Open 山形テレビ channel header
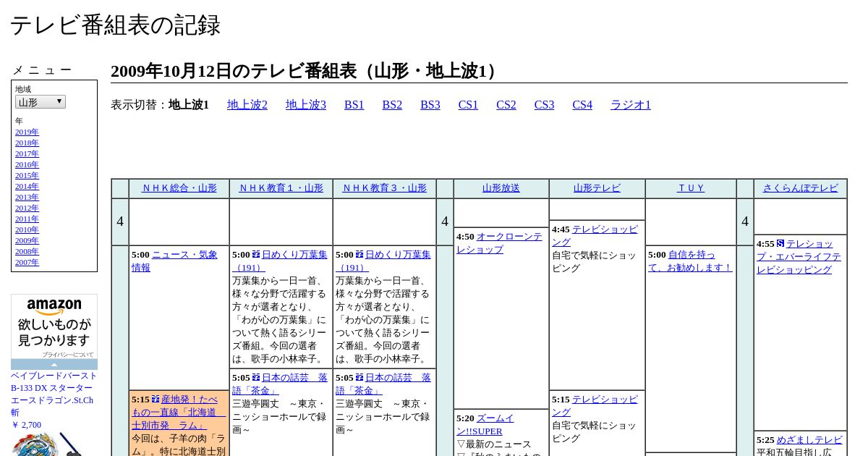 [x=597, y=188]
